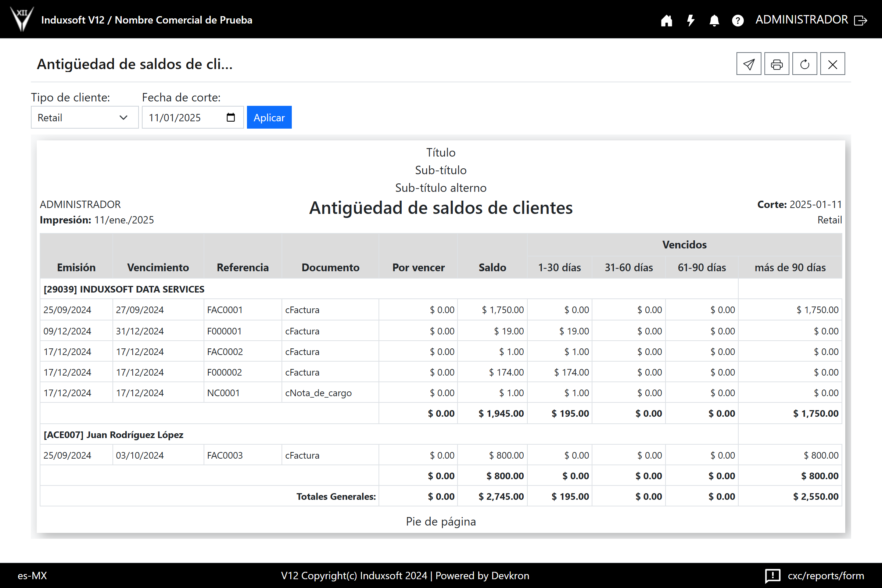Open the lightning bolt quick actions icon
This screenshot has height=588, width=882.
691,20
